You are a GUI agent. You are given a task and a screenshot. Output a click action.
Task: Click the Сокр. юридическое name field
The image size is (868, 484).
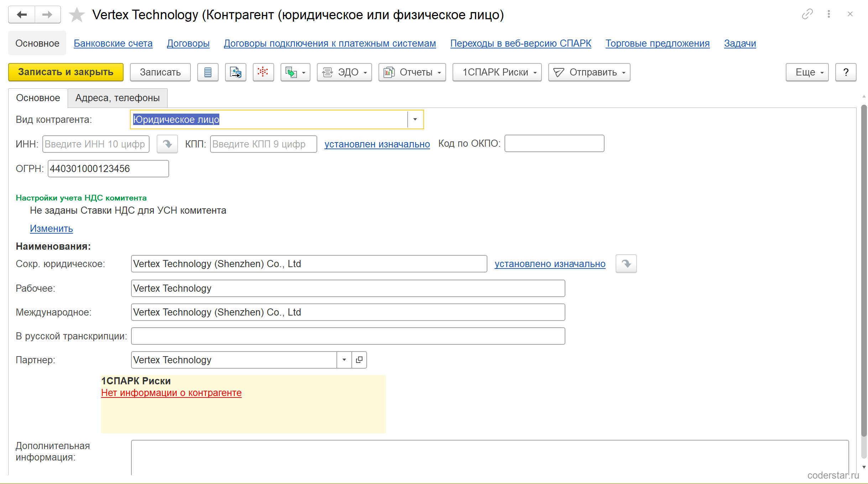click(309, 264)
